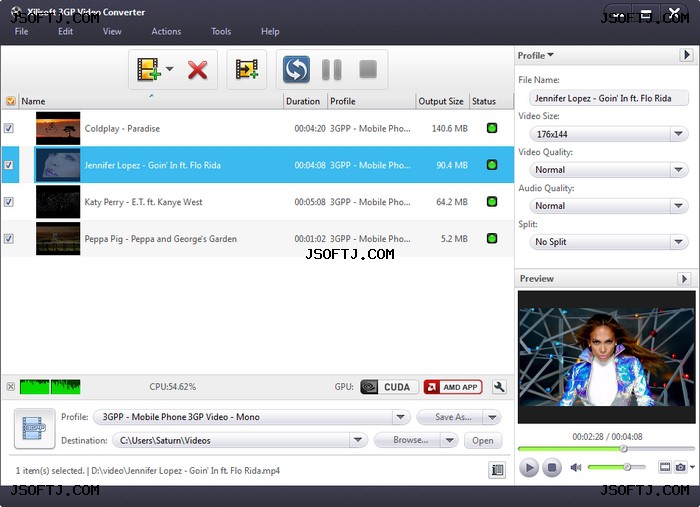Viewport: 700px width, 507px height.
Task: Click the log list icon in status bar
Action: tap(497, 470)
